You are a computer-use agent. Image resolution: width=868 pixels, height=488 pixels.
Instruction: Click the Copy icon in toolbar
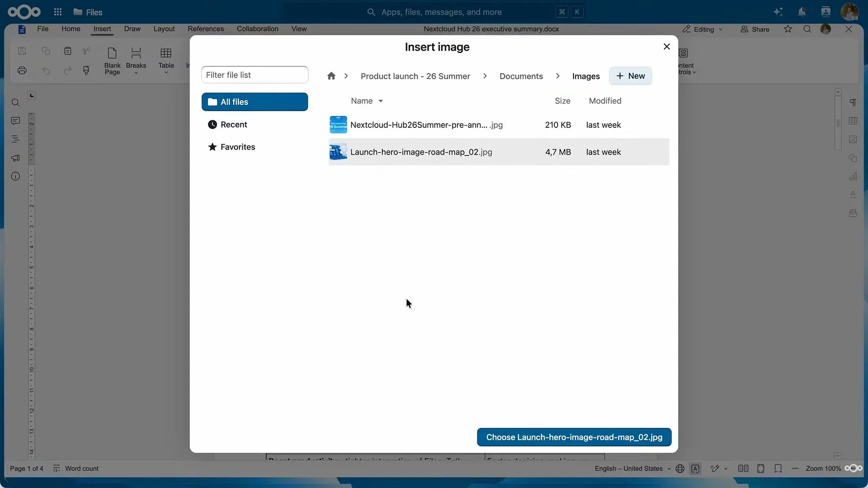point(46,51)
